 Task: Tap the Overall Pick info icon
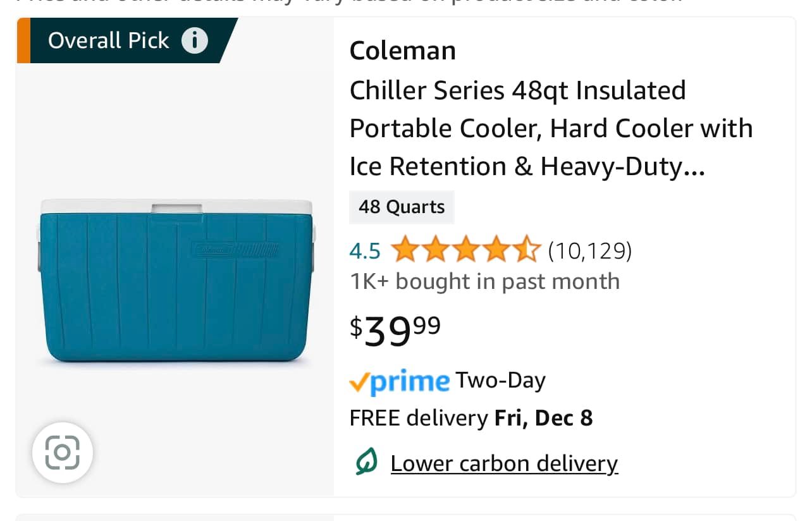pos(195,41)
